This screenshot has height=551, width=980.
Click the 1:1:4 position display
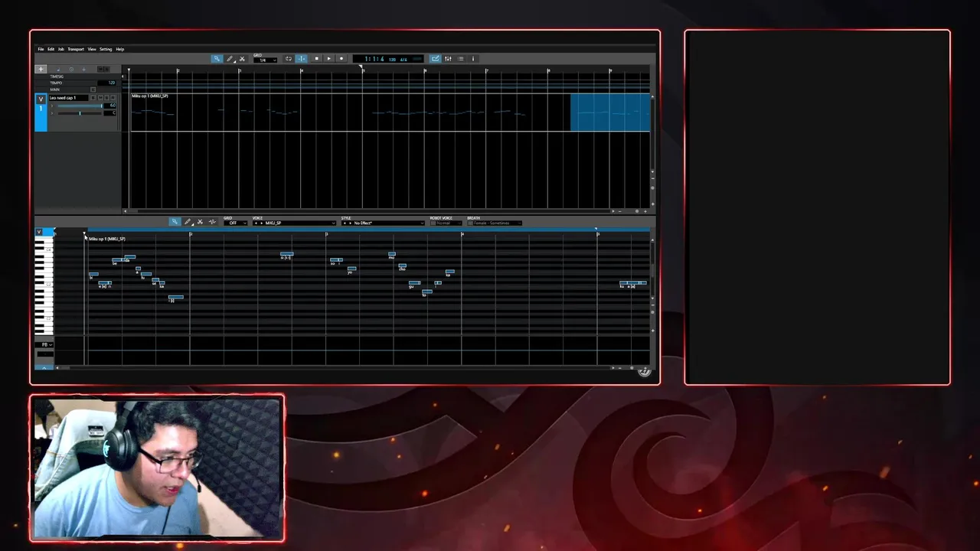tap(375, 59)
